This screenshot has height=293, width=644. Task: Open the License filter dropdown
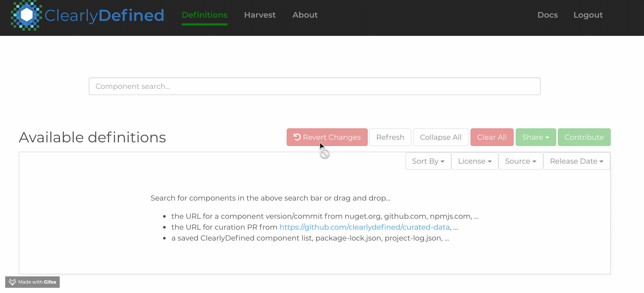click(475, 161)
